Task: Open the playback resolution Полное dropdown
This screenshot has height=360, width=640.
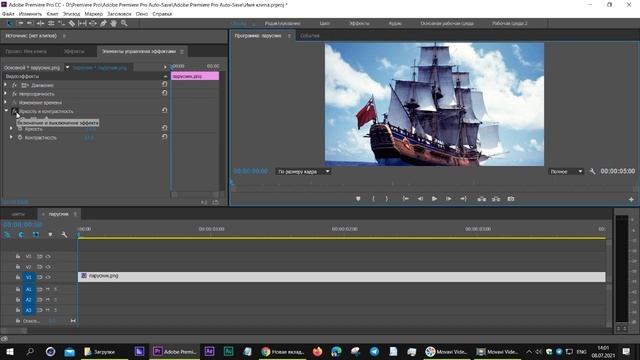Action: coord(566,171)
